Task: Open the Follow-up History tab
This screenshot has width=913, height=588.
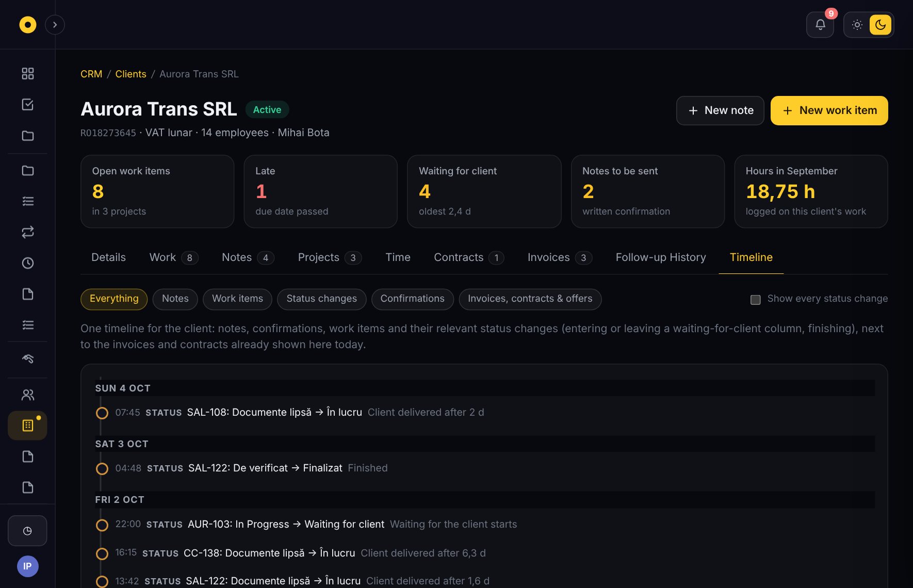Action: point(661,257)
